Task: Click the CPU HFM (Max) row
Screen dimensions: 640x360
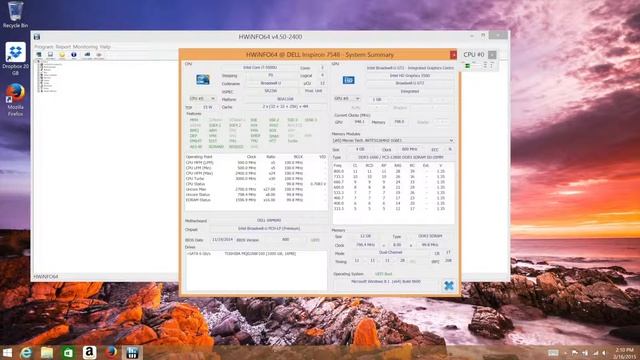Action: point(256,173)
